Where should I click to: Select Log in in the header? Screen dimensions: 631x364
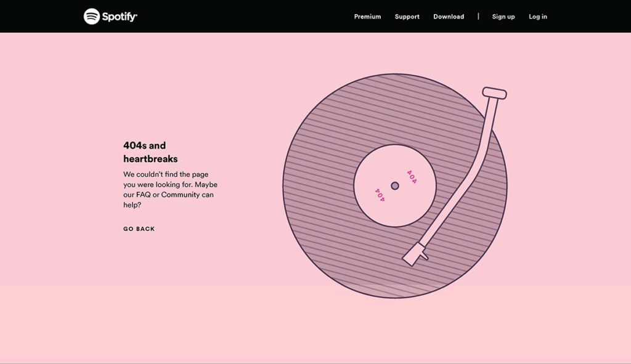[537, 17]
